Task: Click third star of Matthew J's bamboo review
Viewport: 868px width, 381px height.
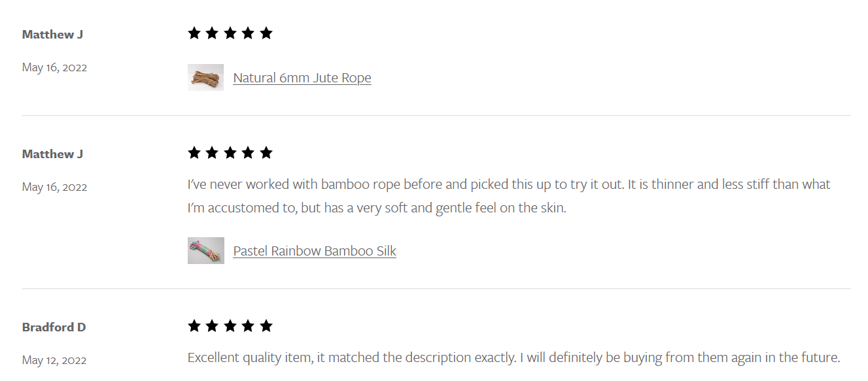Action: [x=230, y=153]
